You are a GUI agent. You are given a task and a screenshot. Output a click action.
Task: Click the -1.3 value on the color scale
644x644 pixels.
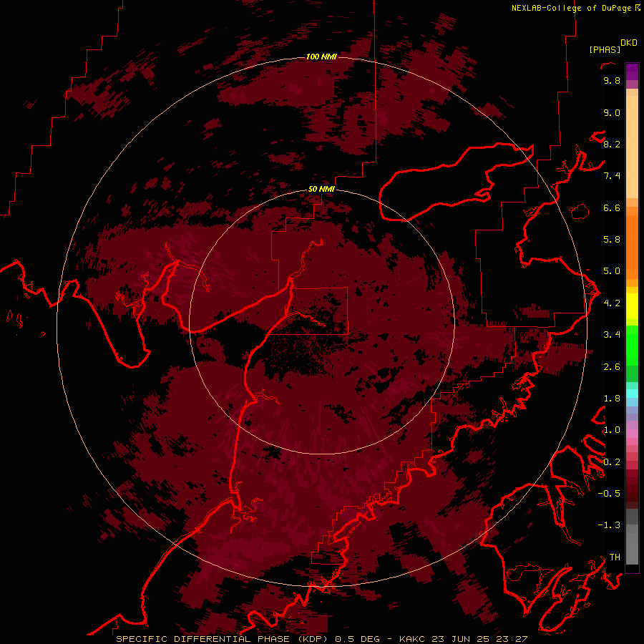point(609,525)
